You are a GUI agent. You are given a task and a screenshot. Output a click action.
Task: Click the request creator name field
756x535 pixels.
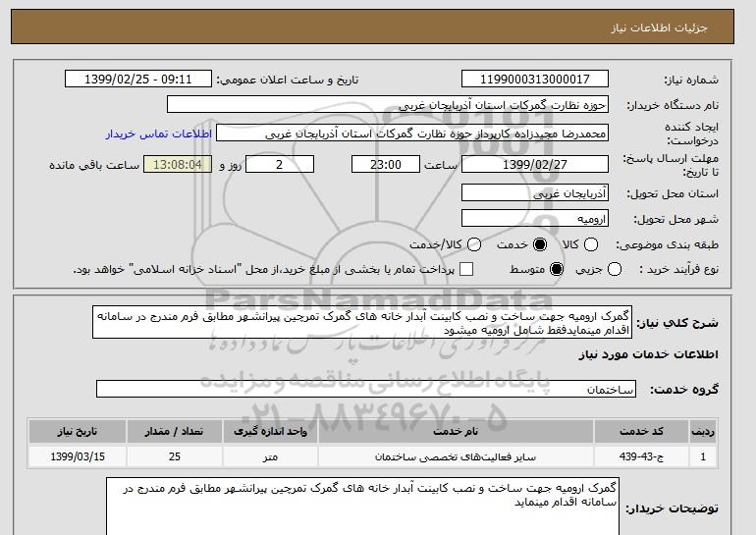(x=412, y=134)
